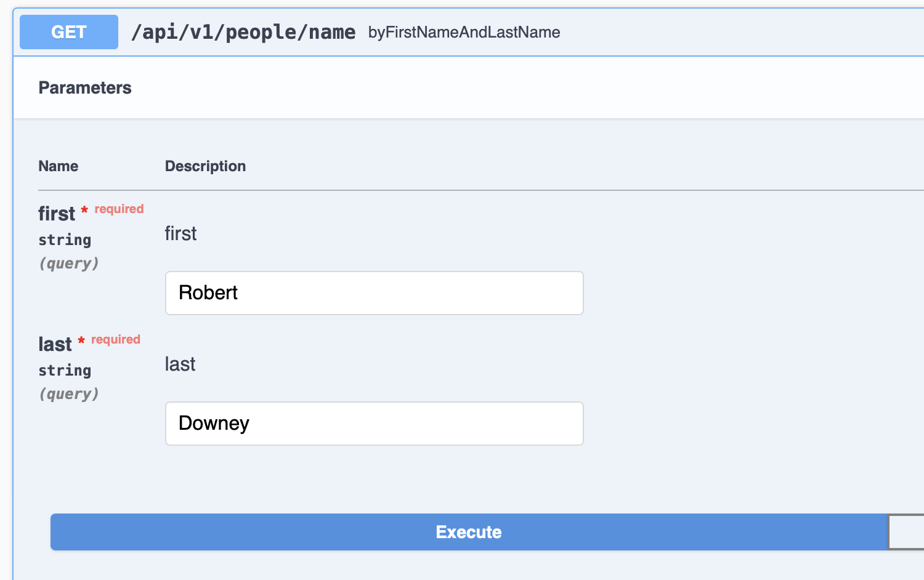Click the bold 'last' parameter name
Image resolution: width=924 pixels, height=580 pixels.
tap(55, 344)
